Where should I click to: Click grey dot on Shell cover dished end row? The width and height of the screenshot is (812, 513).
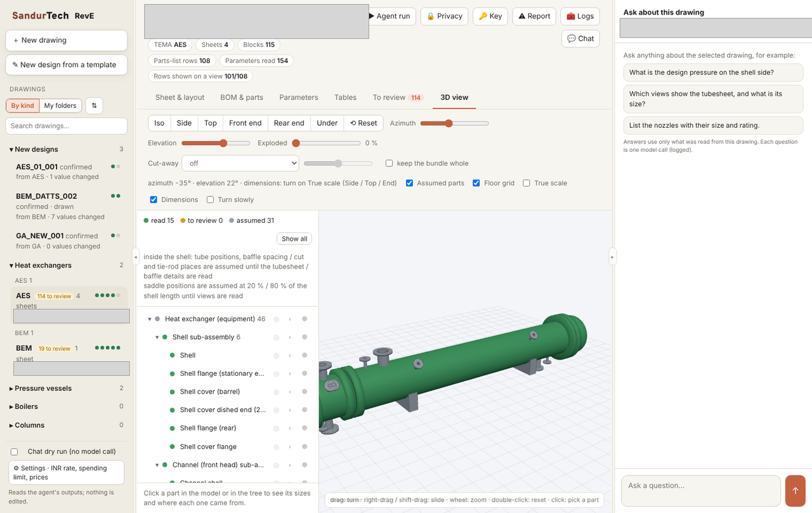coord(304,410)
